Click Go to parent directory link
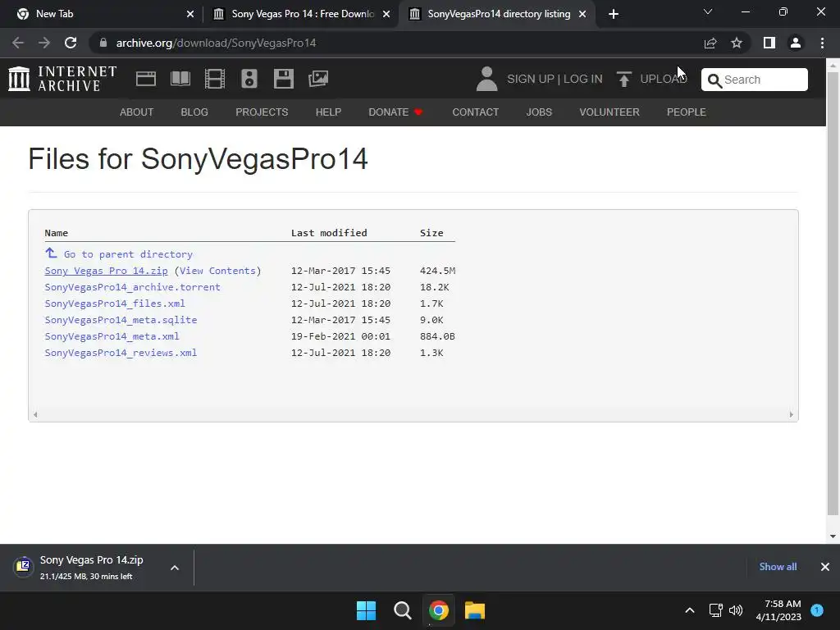The image size is (840, 630). [128, 254]
